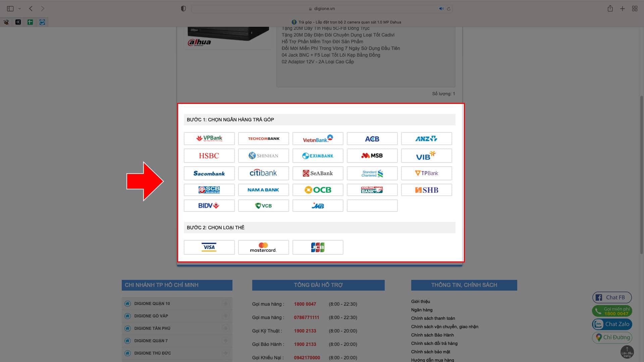The height and width of the screenshot is (362, 644).
Task: Select Citibank as installment bank
Action: 263,173
